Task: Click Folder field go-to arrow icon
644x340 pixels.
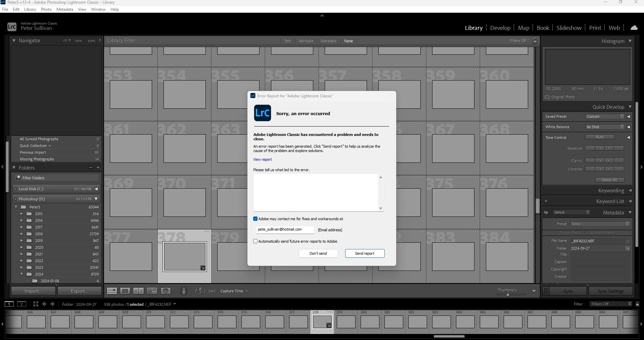Action: pyautogui.click(x=628, y=248)
